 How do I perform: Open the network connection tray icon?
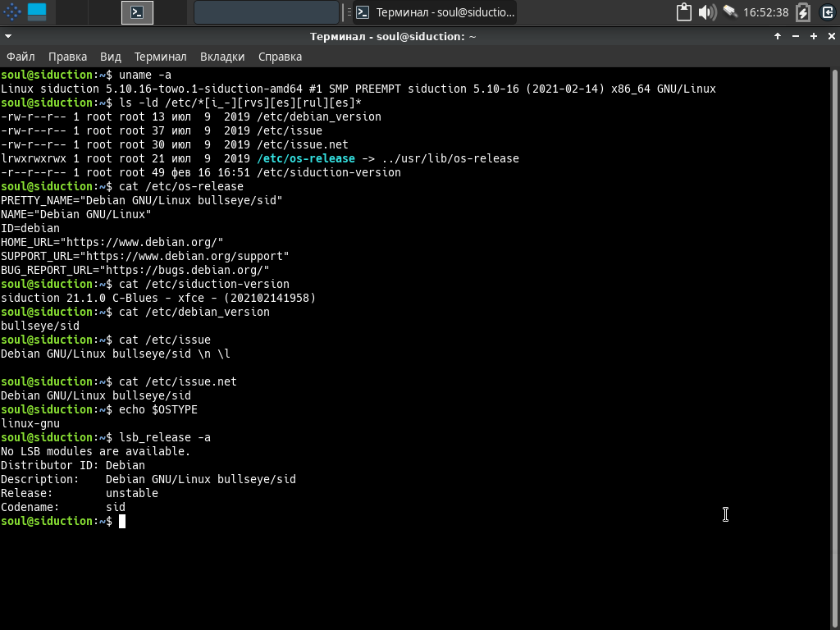tap(729, 11)
